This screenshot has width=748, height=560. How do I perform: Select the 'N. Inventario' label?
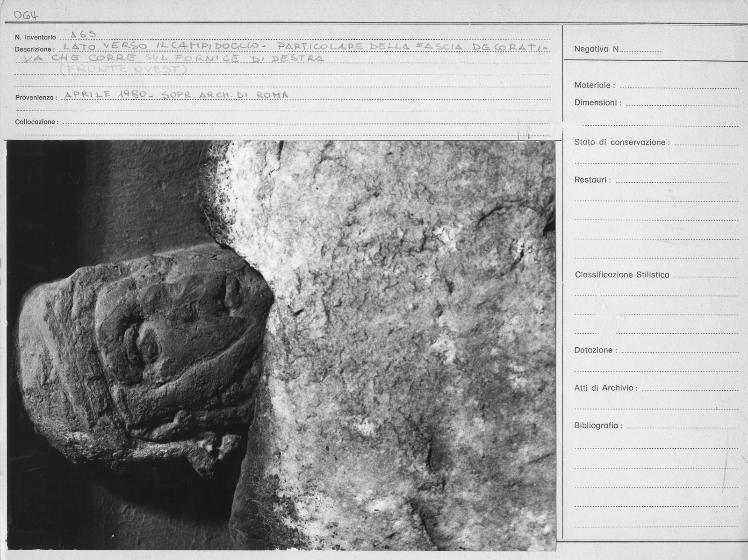coord(36,37)
